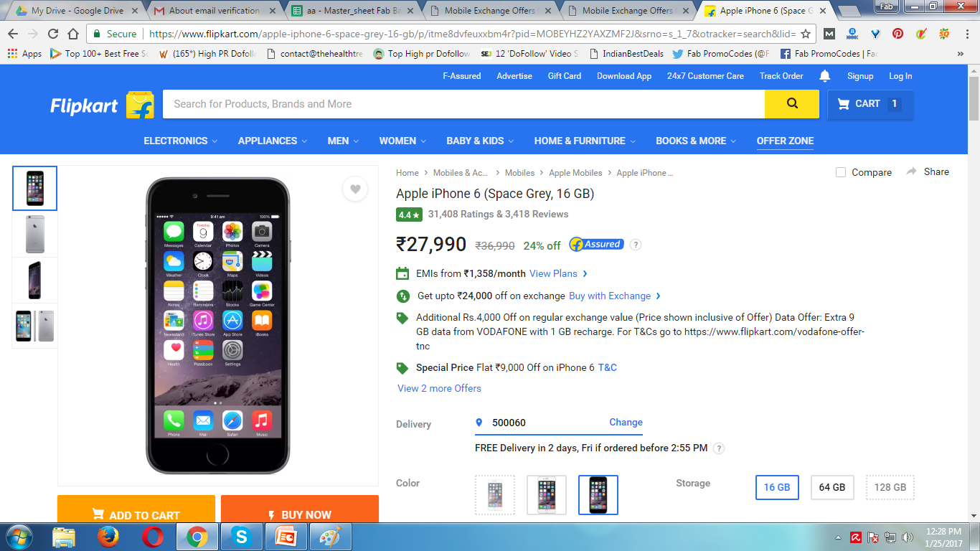
Task: Switch to the aa - Master_sheet tab
Action: 352,11
